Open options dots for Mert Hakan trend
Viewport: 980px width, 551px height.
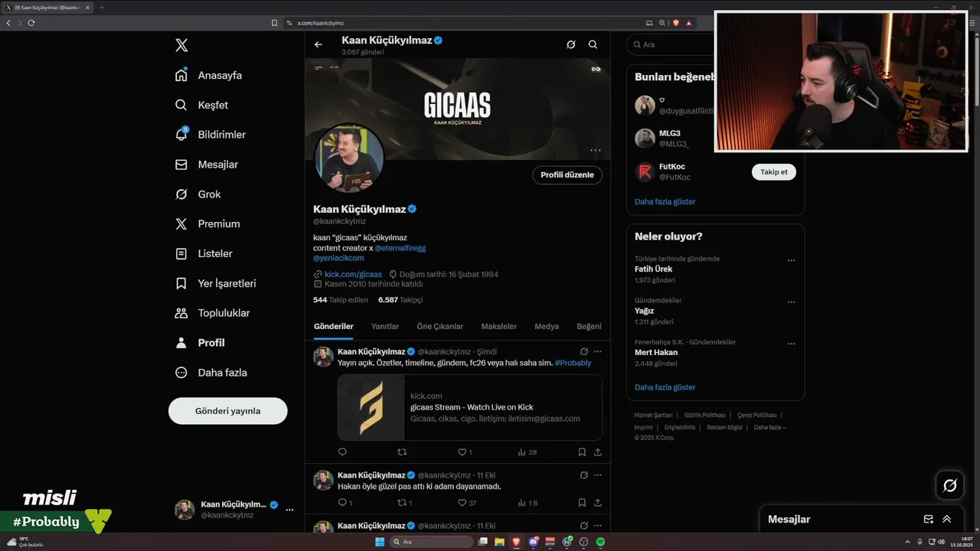(x=792, y=344)
